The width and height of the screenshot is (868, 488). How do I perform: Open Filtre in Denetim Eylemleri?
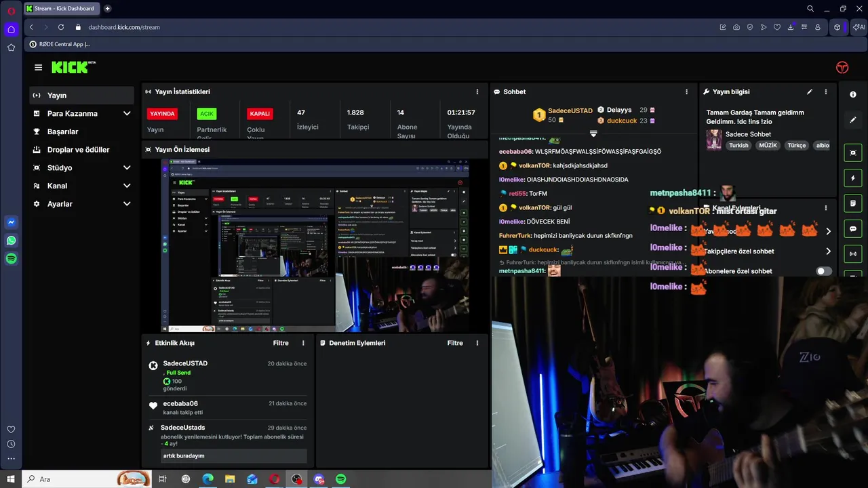click(455, 343)
